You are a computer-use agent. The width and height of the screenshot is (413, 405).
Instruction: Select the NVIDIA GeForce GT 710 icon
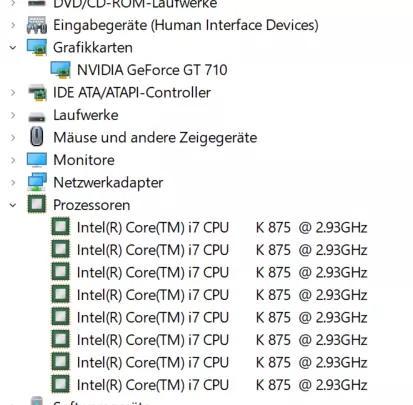point(60,70)
